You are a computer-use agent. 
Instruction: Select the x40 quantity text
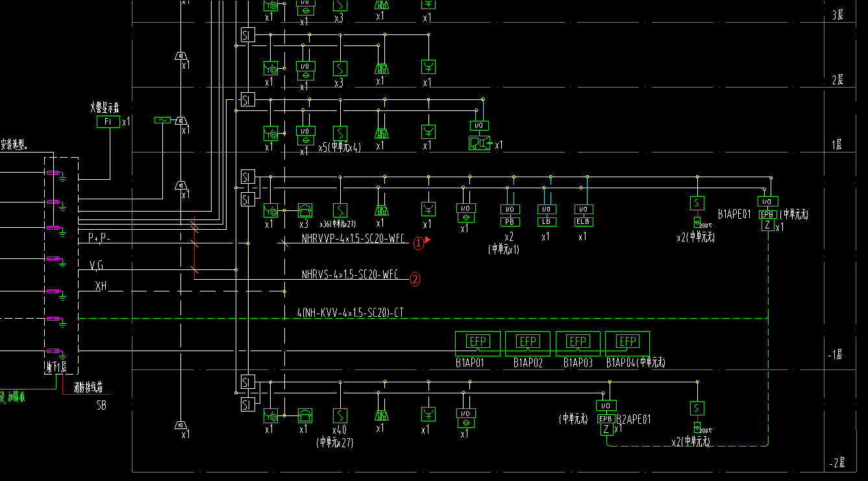[x=340, y=430]
